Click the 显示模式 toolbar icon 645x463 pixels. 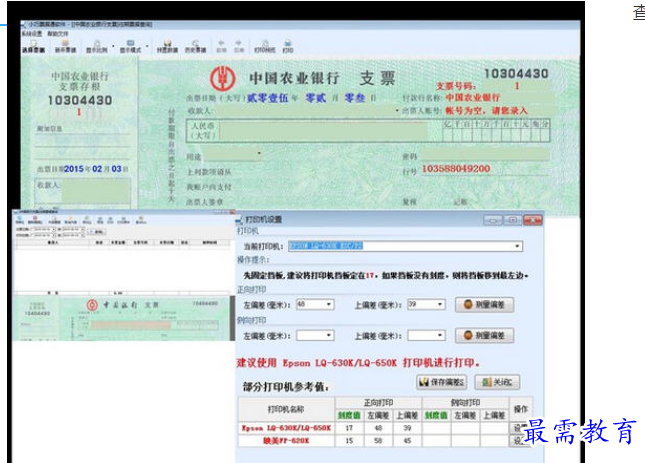click(130, 46)
